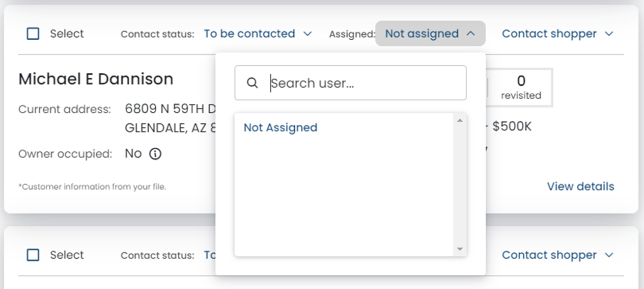
Task: Collapse the Not assigned dropdown
Action: pyautogui.click(x=430, y=34)
